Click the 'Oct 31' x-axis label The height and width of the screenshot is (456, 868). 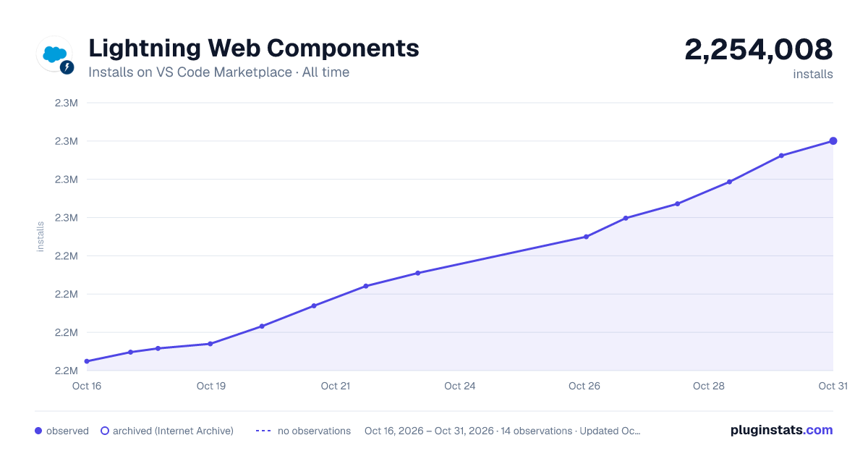click(833, 386)
